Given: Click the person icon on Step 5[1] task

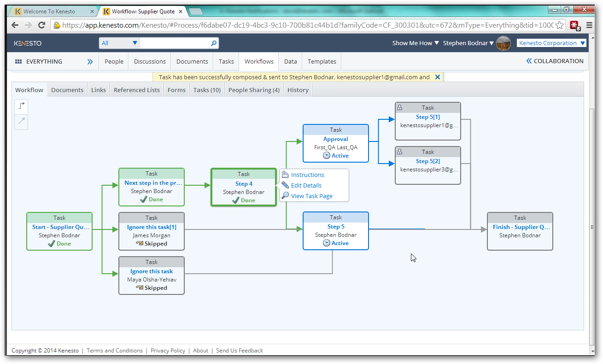Looking at the screenshot, I should [x=399, y=107].
